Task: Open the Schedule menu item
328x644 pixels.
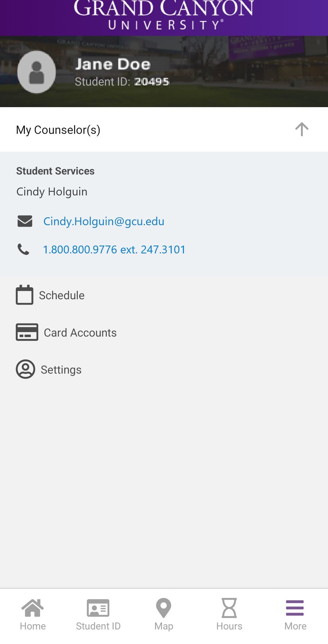Action: (62, 295)
